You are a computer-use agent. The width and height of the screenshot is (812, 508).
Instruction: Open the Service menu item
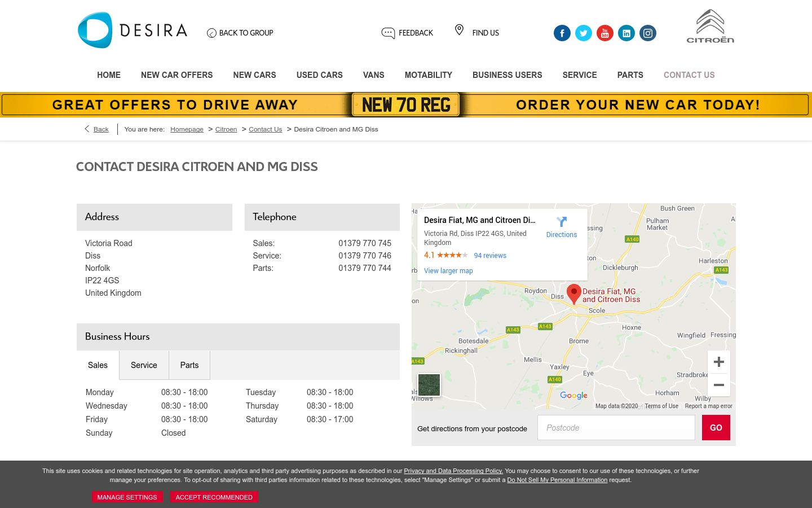[x=580, y=75]
